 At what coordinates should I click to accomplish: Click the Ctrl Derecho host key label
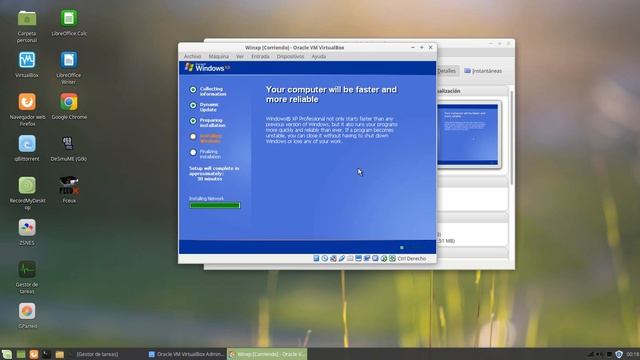coord(411,258)
